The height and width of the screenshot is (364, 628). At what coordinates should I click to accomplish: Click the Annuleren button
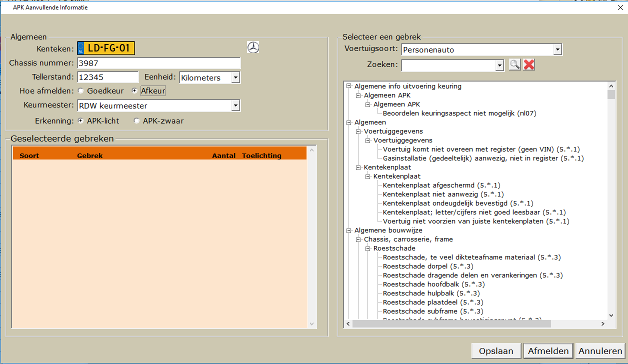[x=600, y=351]
